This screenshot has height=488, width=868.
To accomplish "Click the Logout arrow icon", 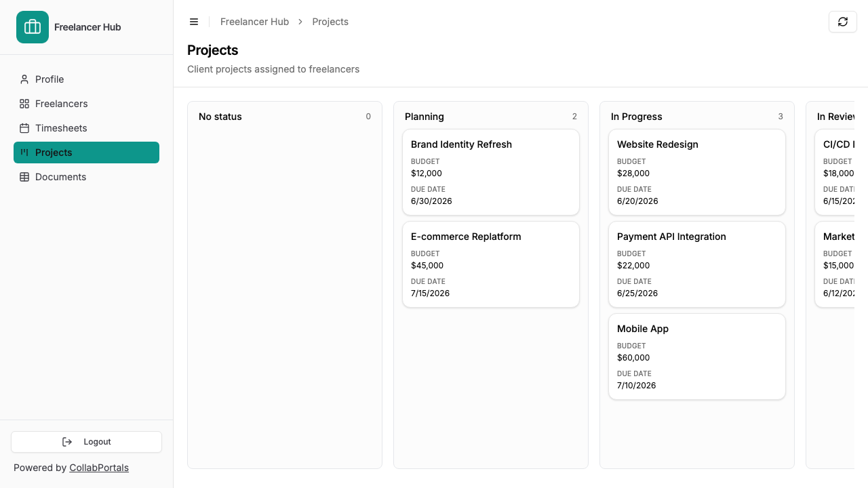I will (x=67, y=442).
